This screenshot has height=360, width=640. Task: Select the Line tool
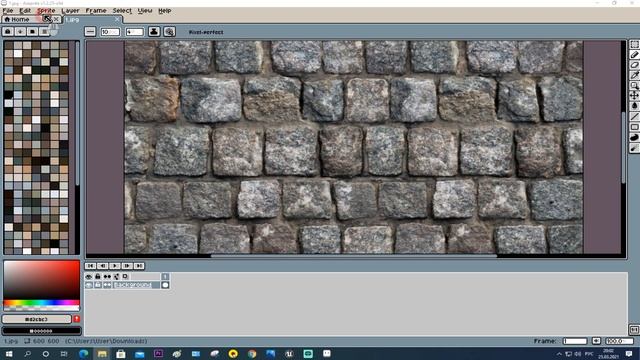coord(634,117)
